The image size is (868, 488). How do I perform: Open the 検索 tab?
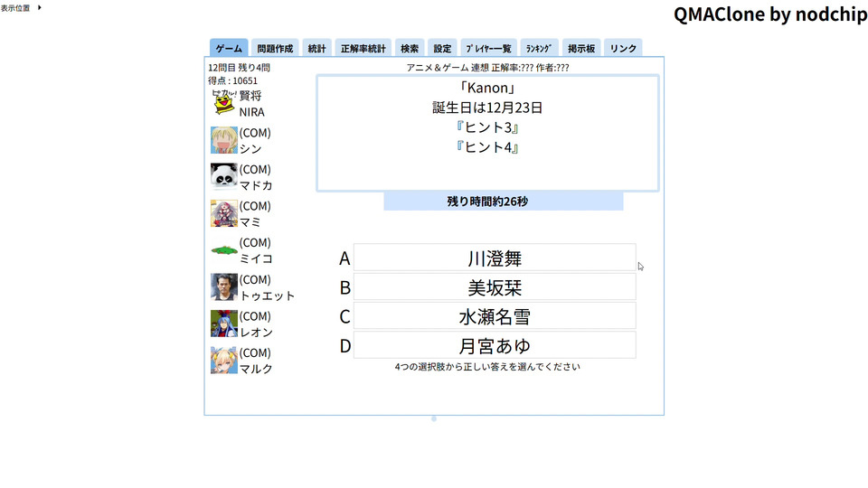410,48
